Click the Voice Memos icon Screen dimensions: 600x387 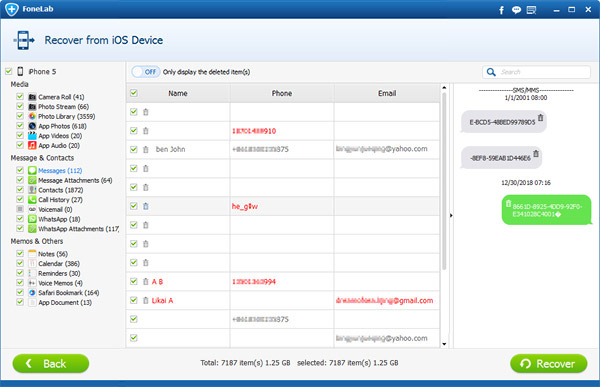click(32, 283)
